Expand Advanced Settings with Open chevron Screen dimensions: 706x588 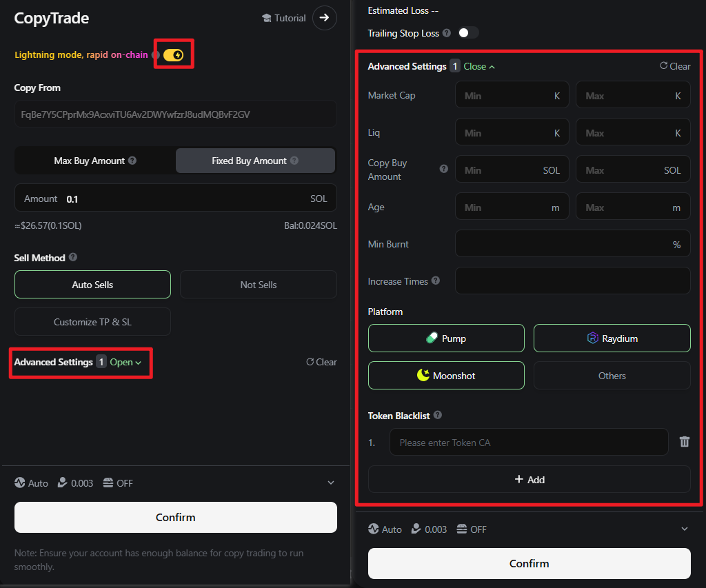pos(125,363)
